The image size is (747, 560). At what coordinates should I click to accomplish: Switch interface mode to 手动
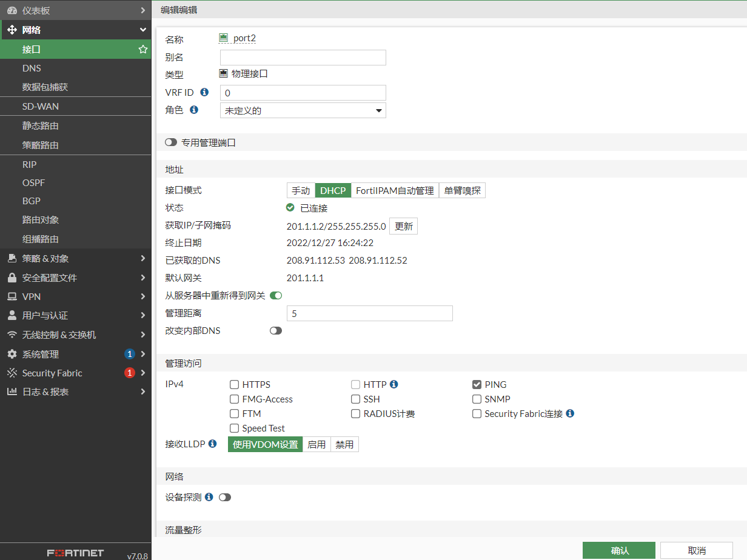coord(301,190)
